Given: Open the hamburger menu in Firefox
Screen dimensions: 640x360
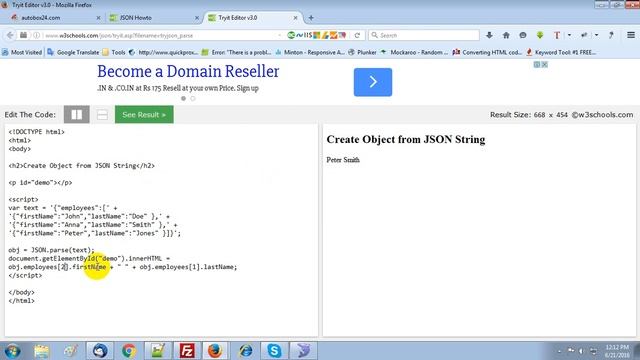Looking at the screenshot, I should pos(631,36).
